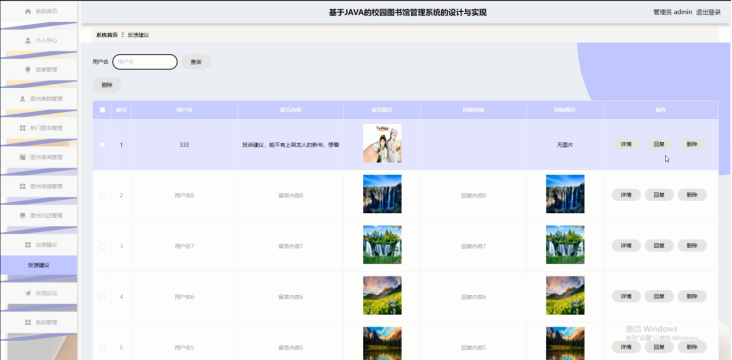Click the 图书归还管理 sidebar icon
This screenshot has width=732, height=360.
tap(22, 216)
